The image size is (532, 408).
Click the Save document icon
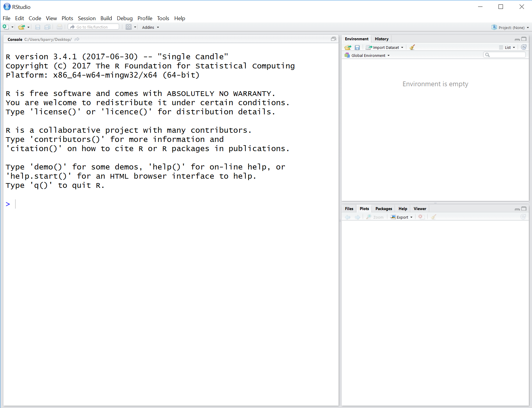[38, 27]
